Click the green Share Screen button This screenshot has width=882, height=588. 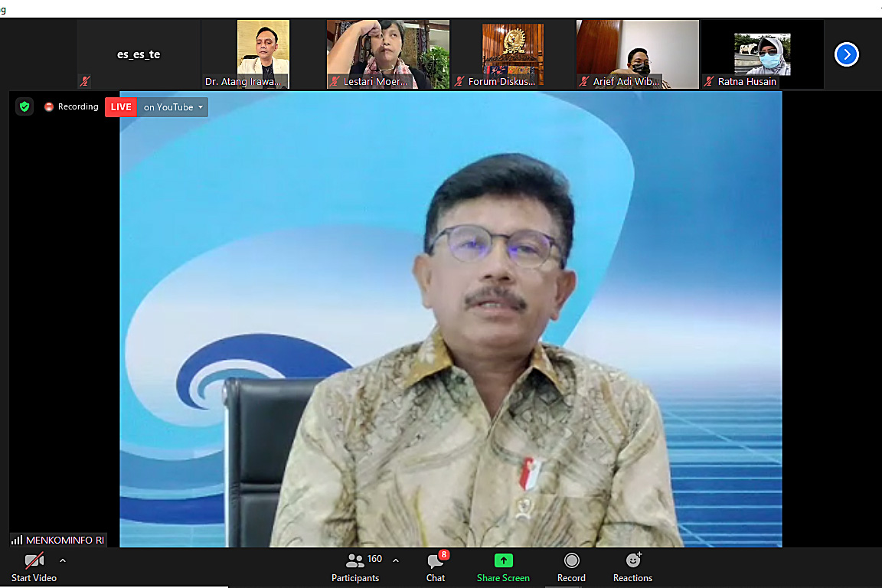tap(503, 567)
